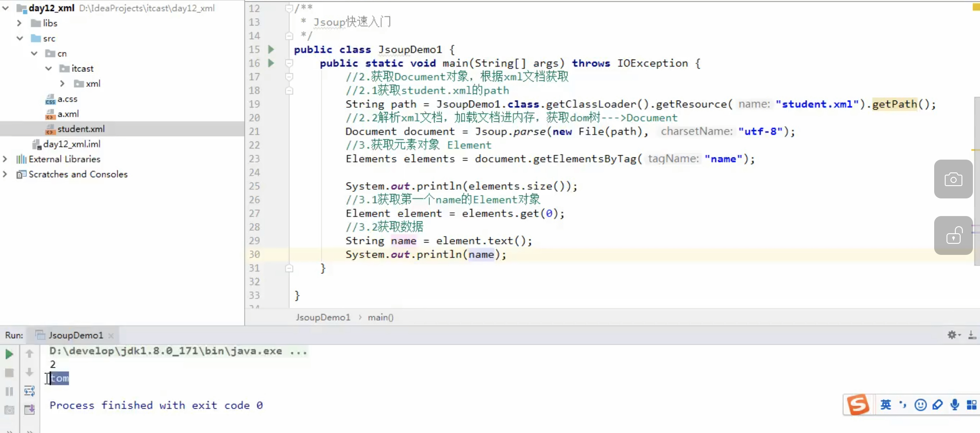
Task: Click the pause output icon in Run panel
Action: pos(9,392)
